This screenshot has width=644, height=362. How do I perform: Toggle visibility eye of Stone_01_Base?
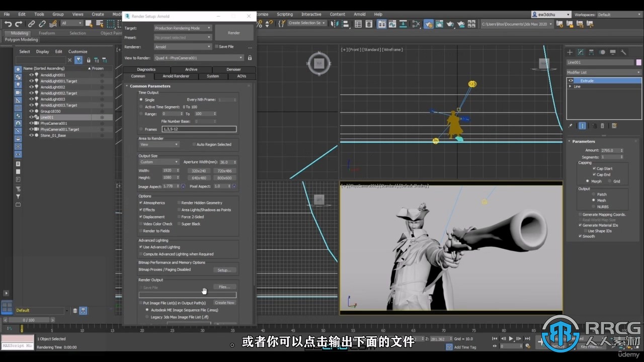pyautogui.click(x=31, y=135)
